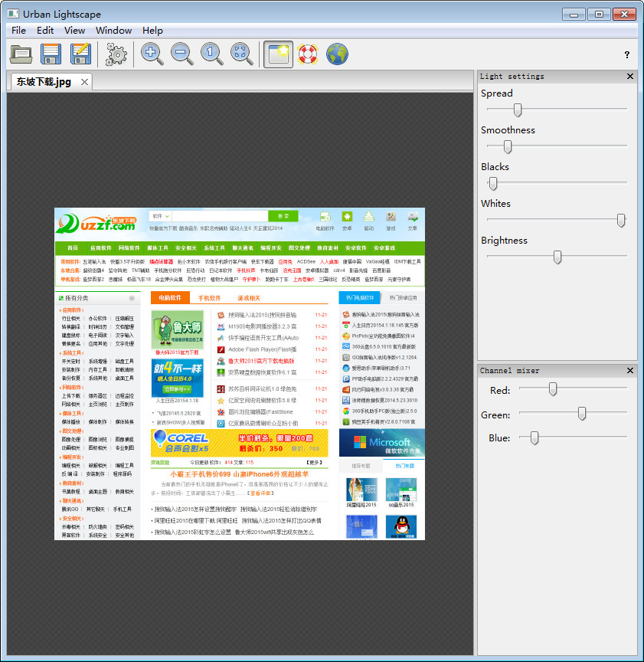Open the Window menu
644x662 pixels.
tap(113, 31)
